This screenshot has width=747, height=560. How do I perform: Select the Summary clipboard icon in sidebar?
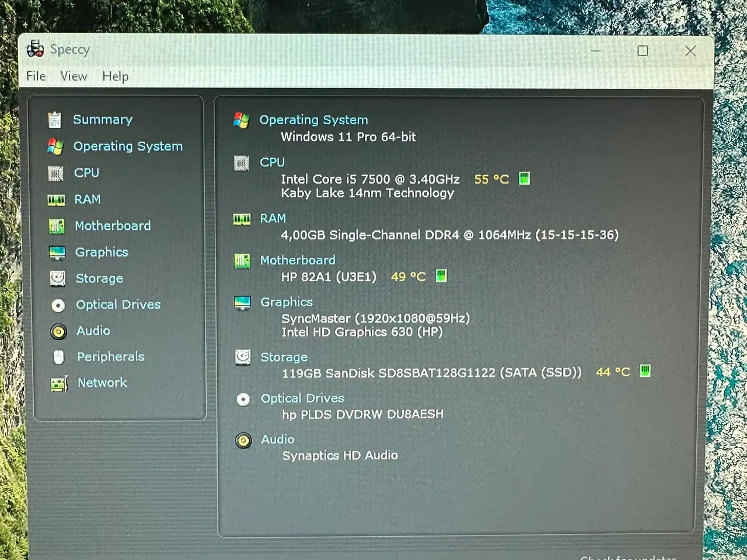click(x=54, y=120)
